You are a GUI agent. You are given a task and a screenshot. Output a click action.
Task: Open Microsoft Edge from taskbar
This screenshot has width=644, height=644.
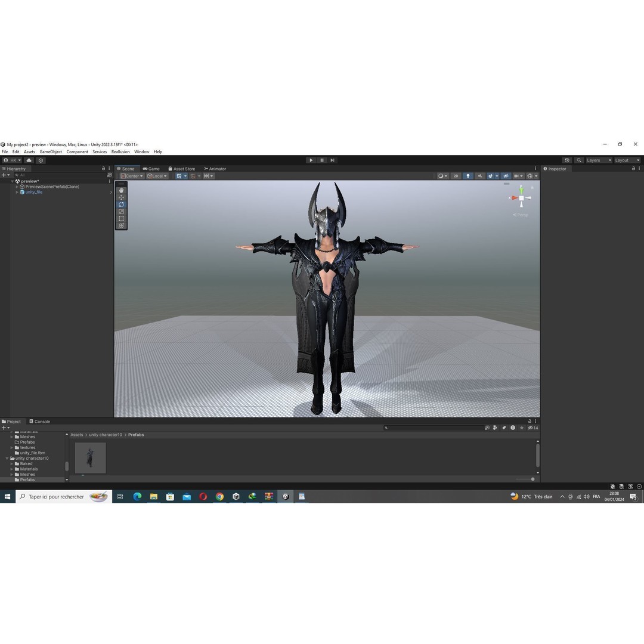[x=137, y=497]
